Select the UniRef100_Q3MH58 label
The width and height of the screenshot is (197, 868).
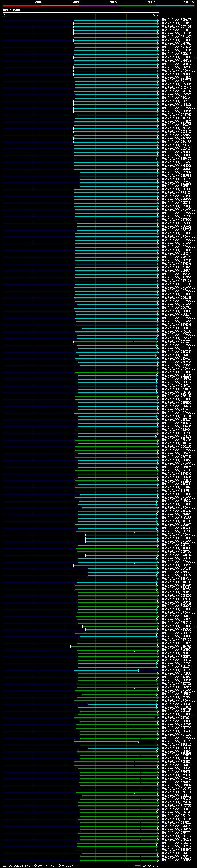(x=177, y=460)
